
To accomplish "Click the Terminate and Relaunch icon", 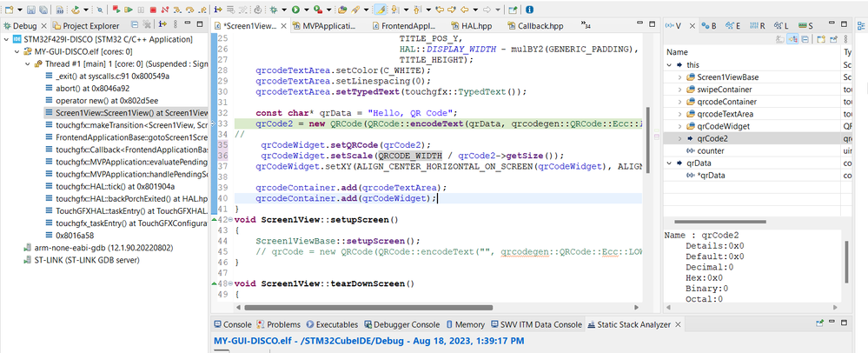I will [116, 10].
